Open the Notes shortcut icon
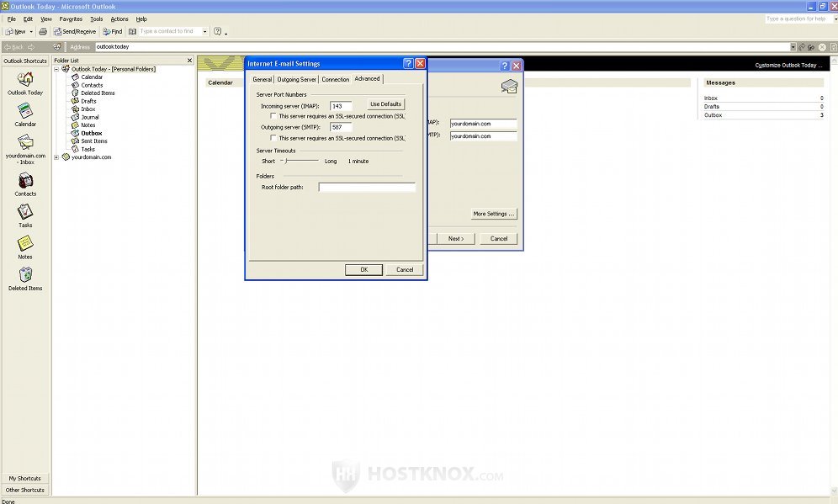The width and height of the screenshot is (838, 504). tap(25, 244)
